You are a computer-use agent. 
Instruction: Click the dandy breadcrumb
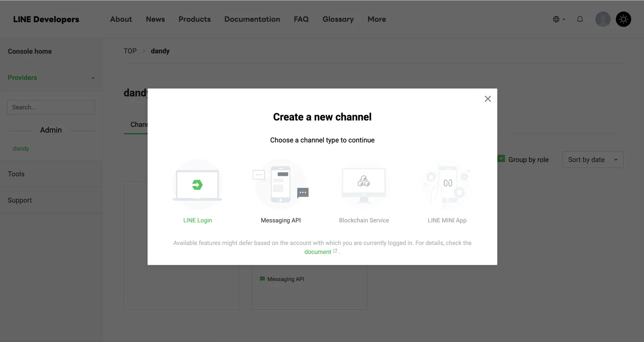[x=160, y=51]
